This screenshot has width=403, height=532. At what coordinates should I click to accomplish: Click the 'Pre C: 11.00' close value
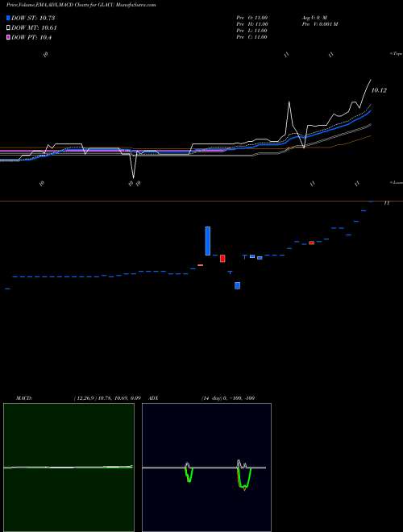tap(252, 37)
